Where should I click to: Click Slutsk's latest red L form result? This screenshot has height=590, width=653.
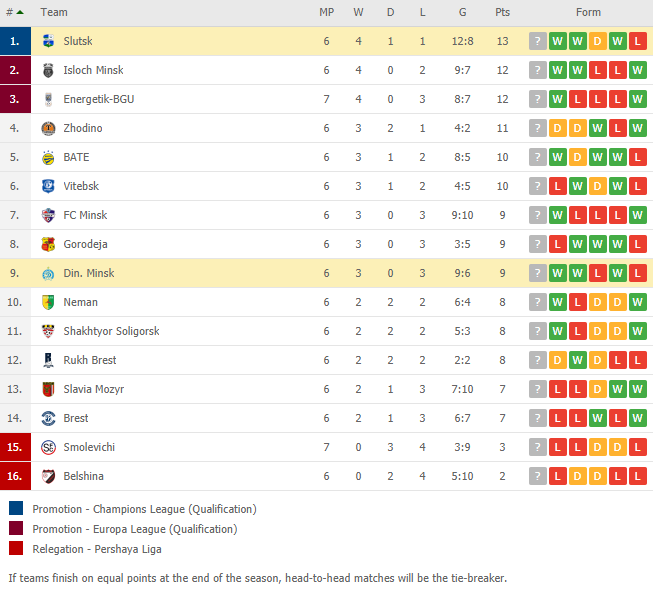(638, 41)
